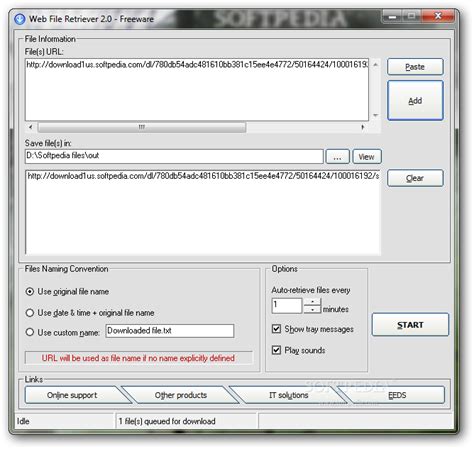Click the URL box scroll down arrow
Image resolution: width=474 pixels, height=449 pixels.
pos(375,115)
